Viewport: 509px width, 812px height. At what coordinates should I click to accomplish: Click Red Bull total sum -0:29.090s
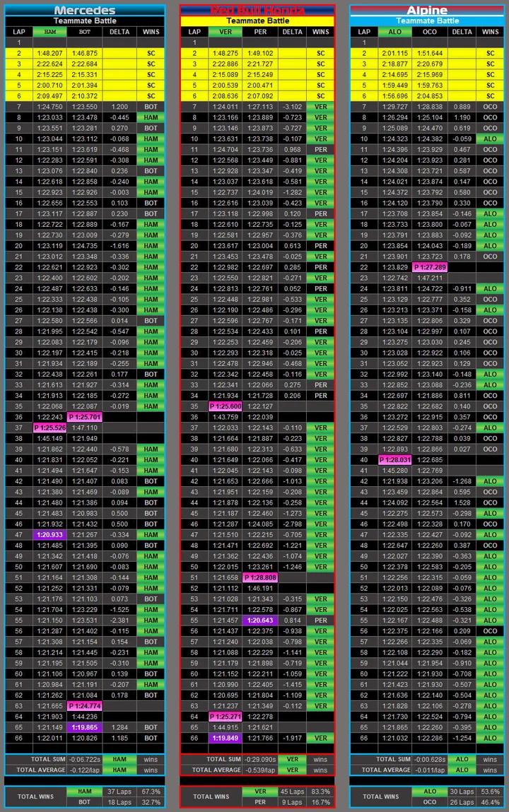coord(260,759)
